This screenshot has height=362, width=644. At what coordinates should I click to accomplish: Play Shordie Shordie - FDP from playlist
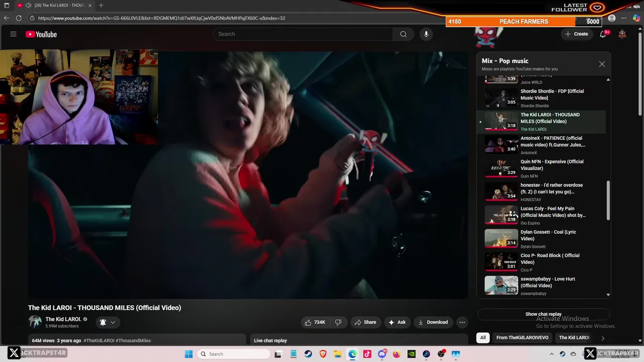tap(541, 99)
